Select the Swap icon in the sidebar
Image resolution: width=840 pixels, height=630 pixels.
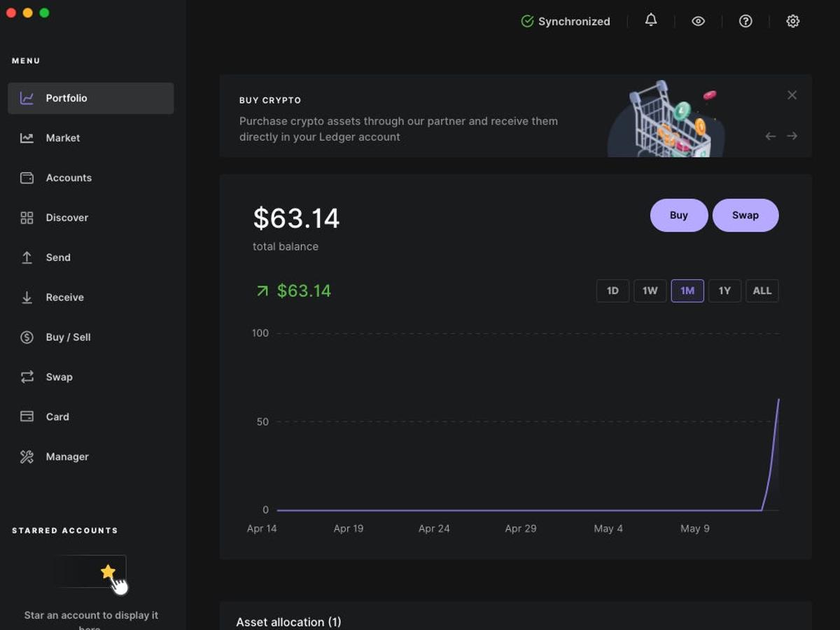point(27,377)
